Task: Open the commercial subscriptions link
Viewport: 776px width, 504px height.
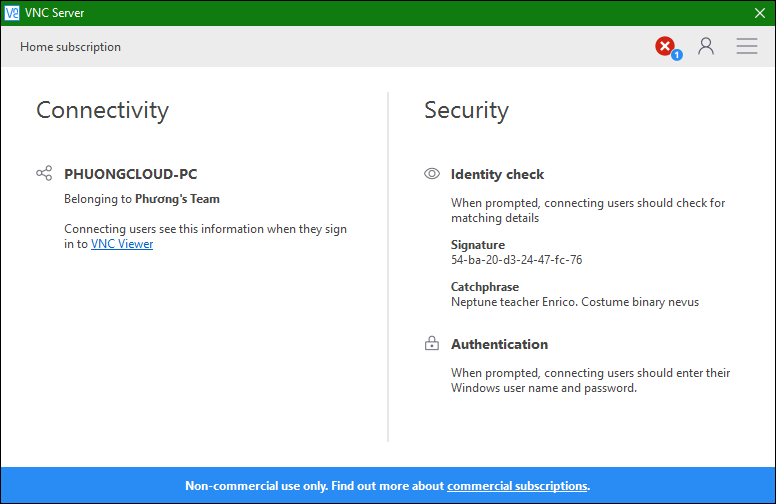Action: point(517,486)
